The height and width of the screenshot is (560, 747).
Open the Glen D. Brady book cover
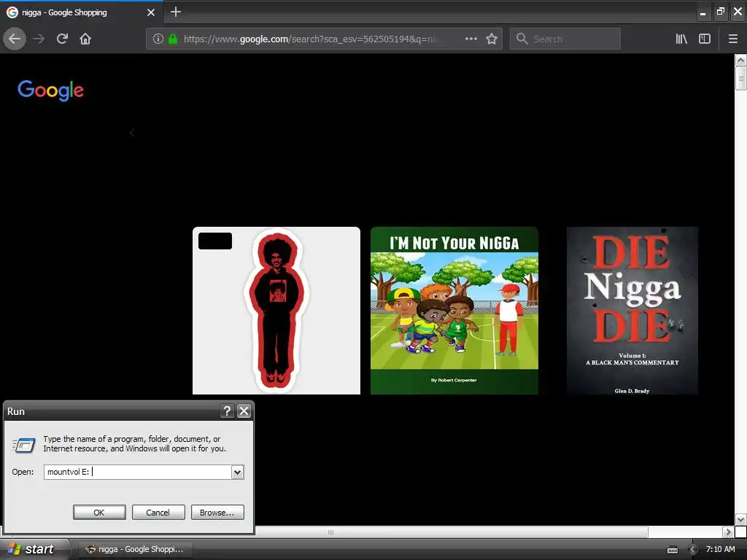point(632,311)
